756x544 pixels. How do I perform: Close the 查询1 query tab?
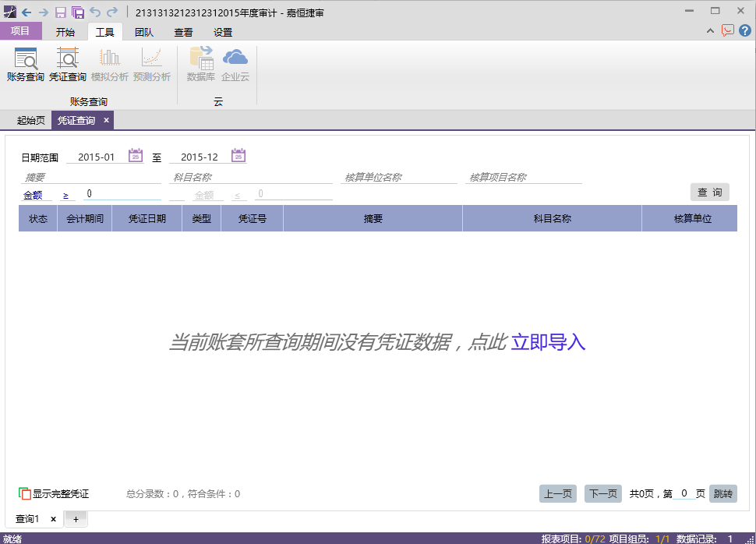coord(54,519)
